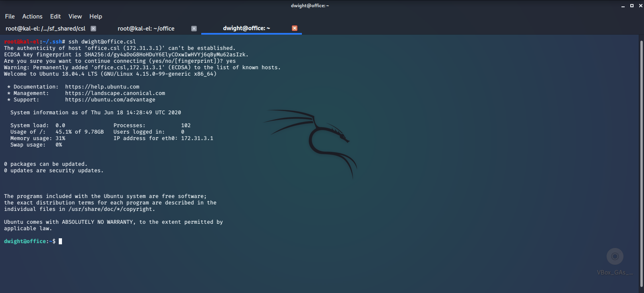Minimize the terminal window
Screen dimensions: 644x293
coord(623,6)
